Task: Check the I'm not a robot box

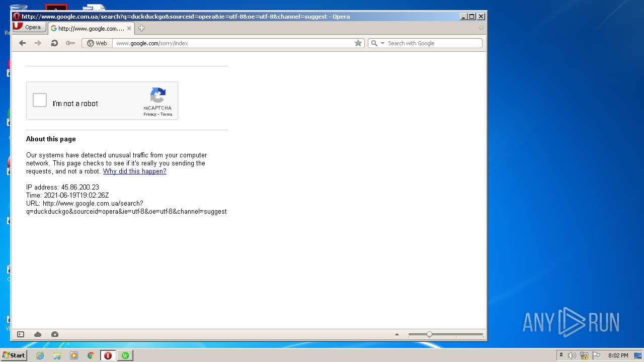Action: [x=40, y=100]
